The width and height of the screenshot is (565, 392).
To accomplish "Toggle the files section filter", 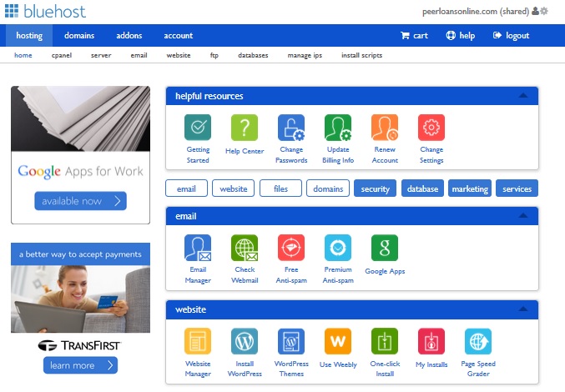I will pyautogui.click(x=280, y=188).
